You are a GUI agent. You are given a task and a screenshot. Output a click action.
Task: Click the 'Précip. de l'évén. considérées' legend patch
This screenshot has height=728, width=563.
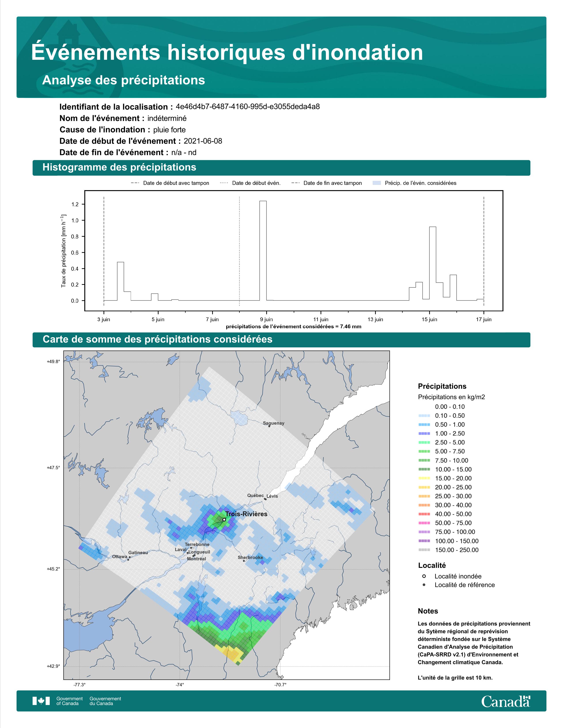pos(377,183)
